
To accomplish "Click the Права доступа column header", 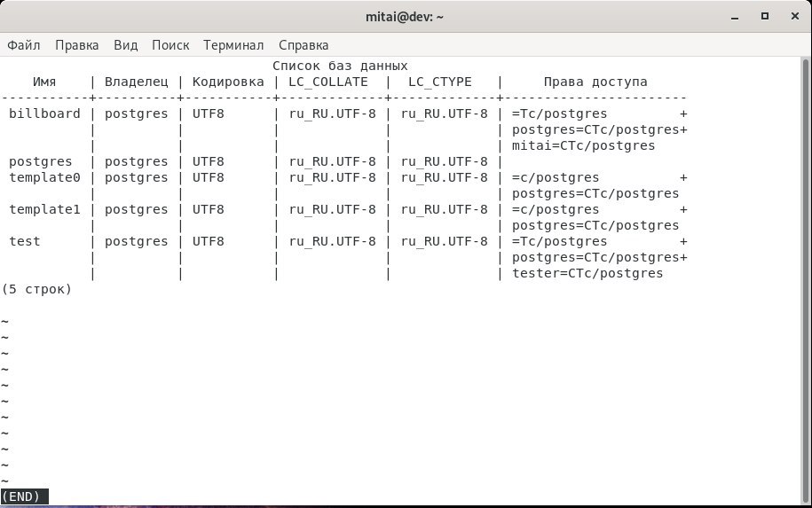I will 595,82.
